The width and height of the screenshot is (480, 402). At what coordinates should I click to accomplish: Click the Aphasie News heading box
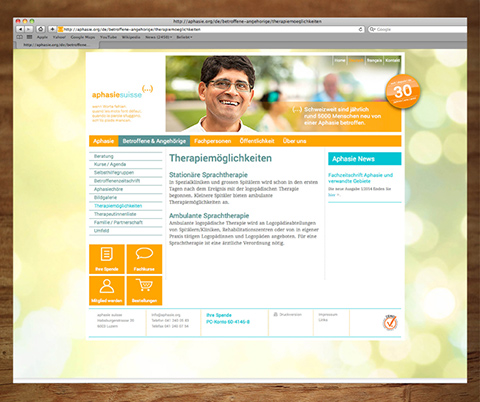coord(365,159)
